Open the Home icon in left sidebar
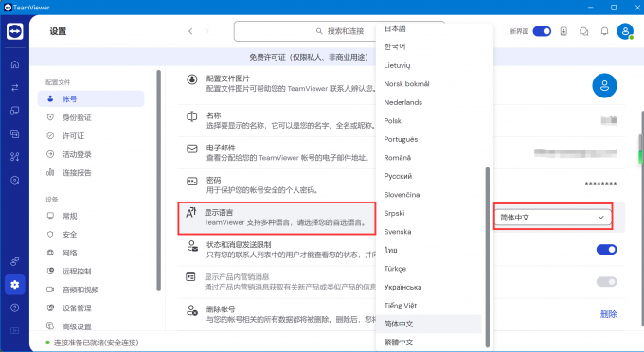644x352 pixels. point(15,64)
